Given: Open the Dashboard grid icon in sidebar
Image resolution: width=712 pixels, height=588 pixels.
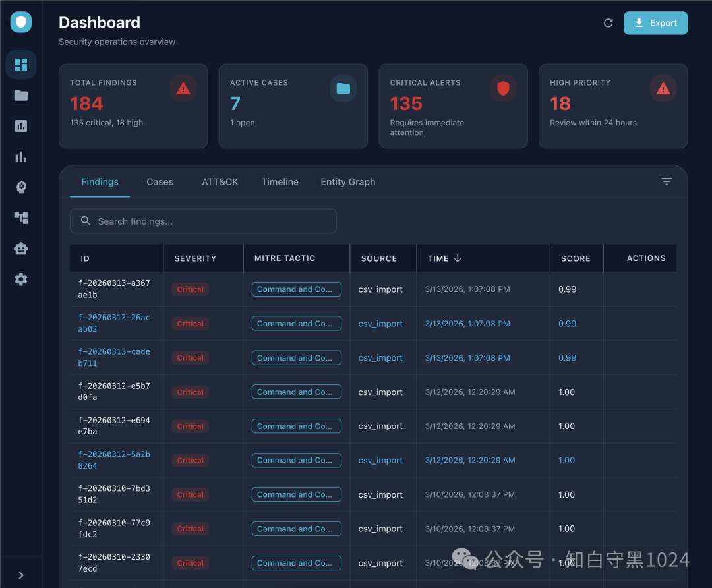Looking at the screenshot, I should point(21,65).
